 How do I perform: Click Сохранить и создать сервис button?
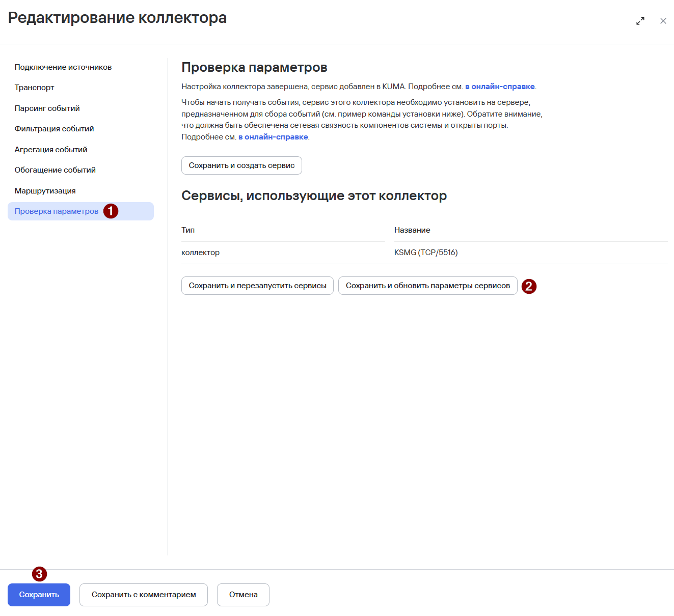pyautogui.click(x=241, y=165)
